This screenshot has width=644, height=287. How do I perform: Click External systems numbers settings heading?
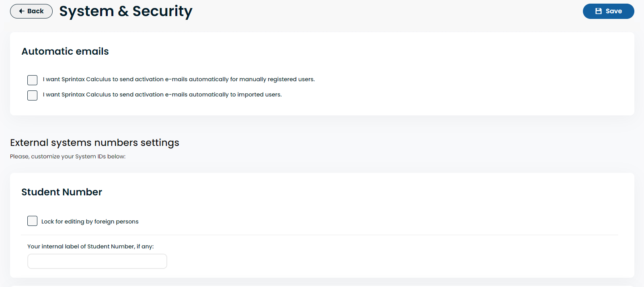95,143
